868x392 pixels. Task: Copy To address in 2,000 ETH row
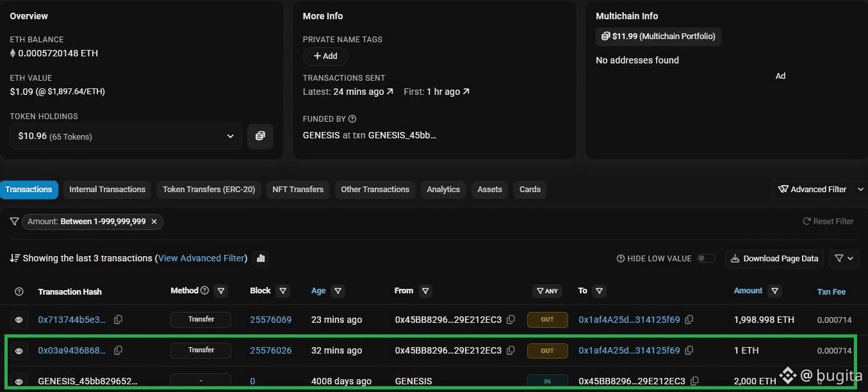[694, 381]
